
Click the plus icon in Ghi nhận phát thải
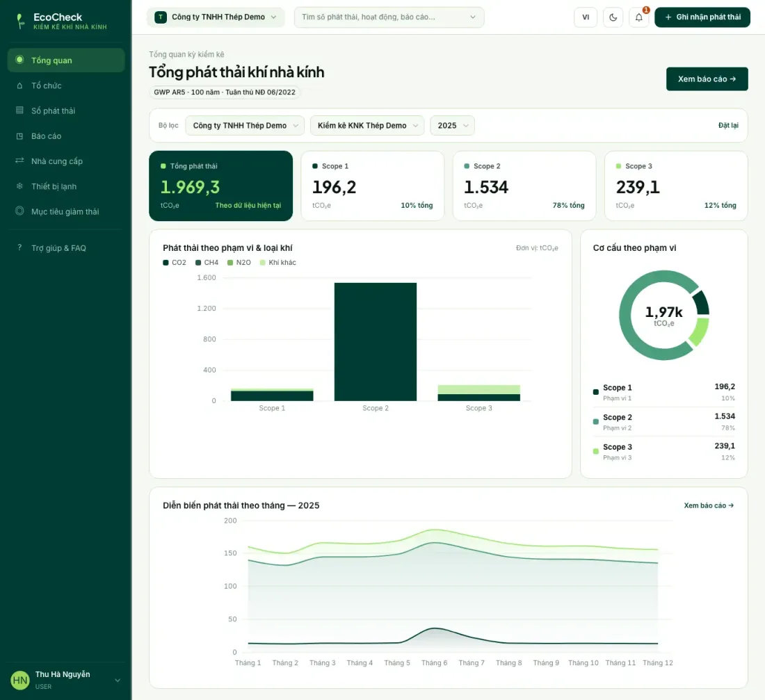click(x=668, y=17)
